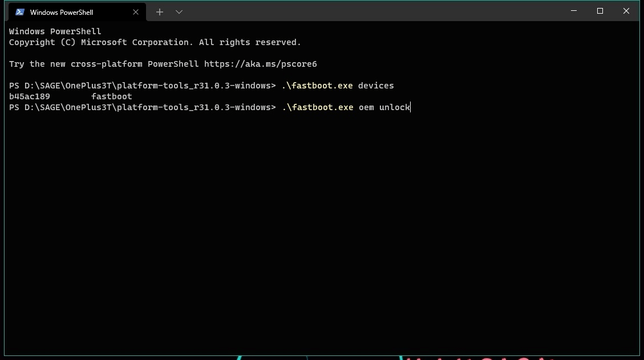This screenshot has width=644, height=360.
Task: Click the first PS D:\SAGE\OnePlus3T prompt path
Action: [142, 86]
